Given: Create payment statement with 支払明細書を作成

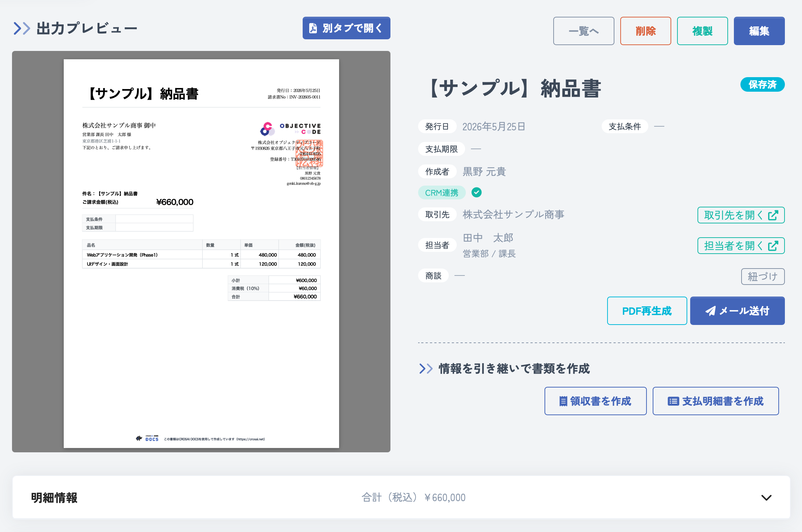Looking at the screenshot, I should pyautogui.click(x=716, y=401).
